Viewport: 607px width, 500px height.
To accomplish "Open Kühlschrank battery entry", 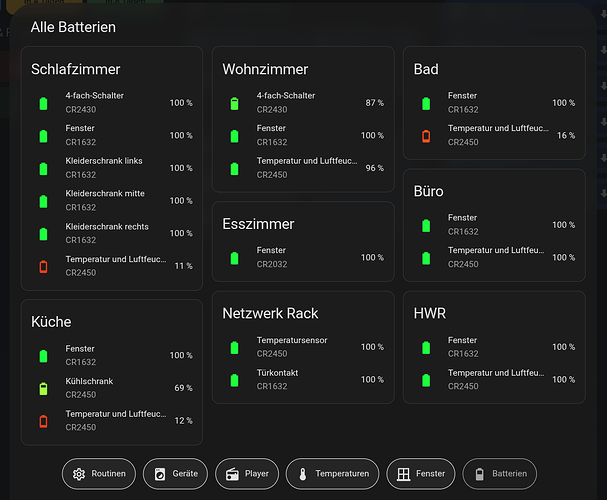I will [x=111, y=388].
